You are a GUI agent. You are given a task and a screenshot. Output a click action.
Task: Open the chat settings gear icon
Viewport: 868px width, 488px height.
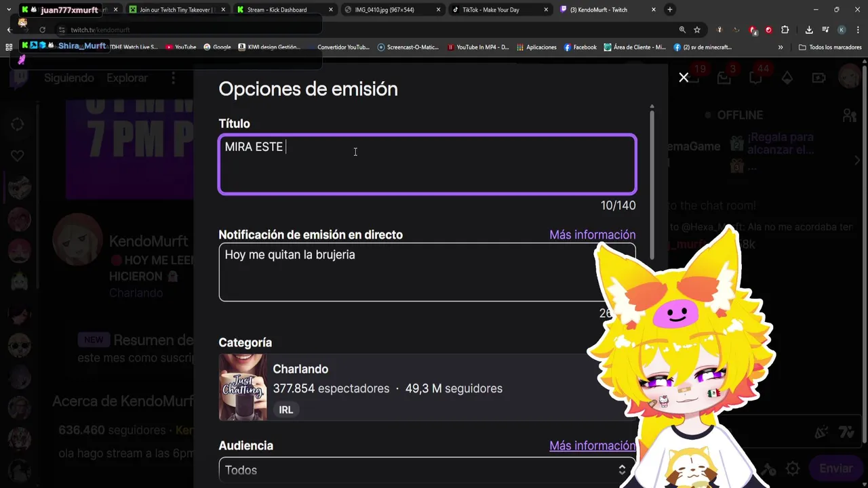(x=793, y=468)
